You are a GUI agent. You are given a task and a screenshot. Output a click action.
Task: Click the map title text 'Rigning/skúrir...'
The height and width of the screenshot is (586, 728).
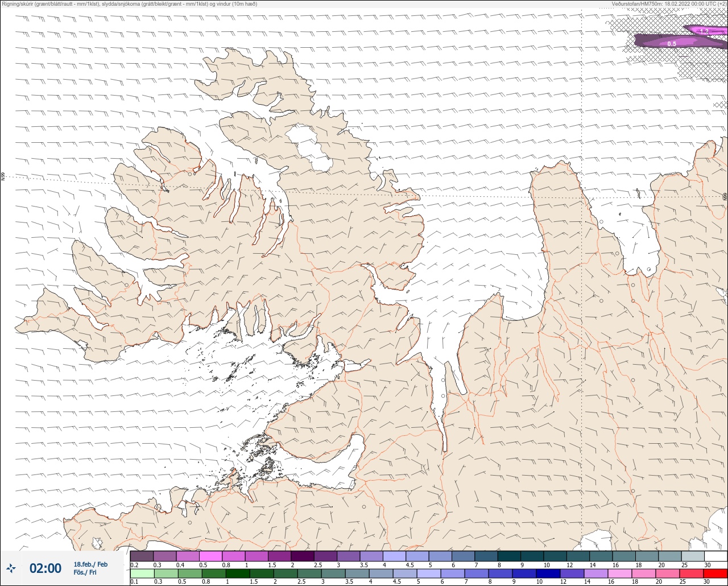pyautogui.click(x=129, y=4)
